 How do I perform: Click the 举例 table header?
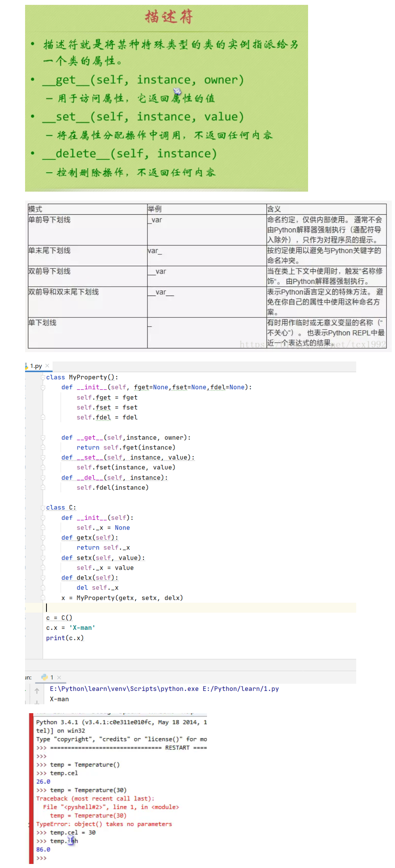(x=207, y=209)
